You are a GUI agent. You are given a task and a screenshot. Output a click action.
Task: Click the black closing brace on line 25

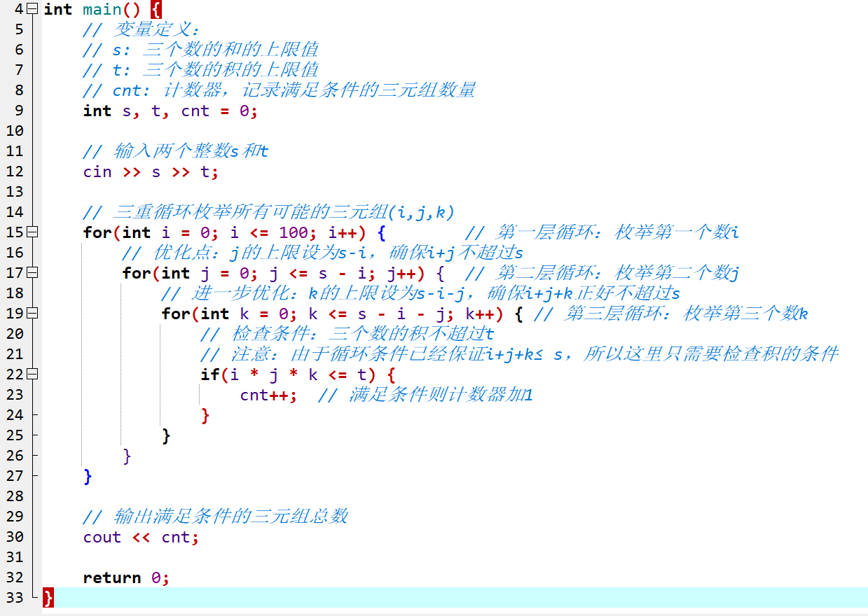pos(166,436)
